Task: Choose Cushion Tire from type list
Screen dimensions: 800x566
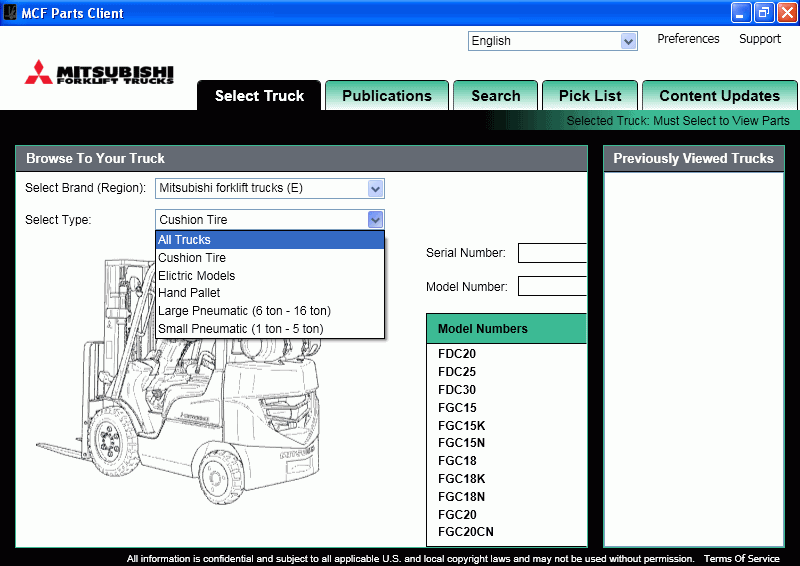Action: pyautogui.click(x=270, y=258)
